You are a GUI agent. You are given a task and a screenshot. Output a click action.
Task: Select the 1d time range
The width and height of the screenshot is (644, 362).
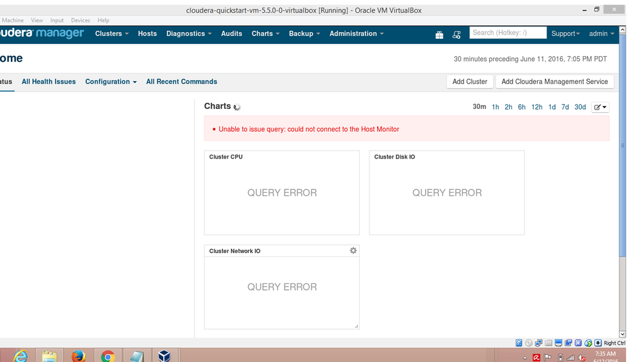(x=552, y=107)
